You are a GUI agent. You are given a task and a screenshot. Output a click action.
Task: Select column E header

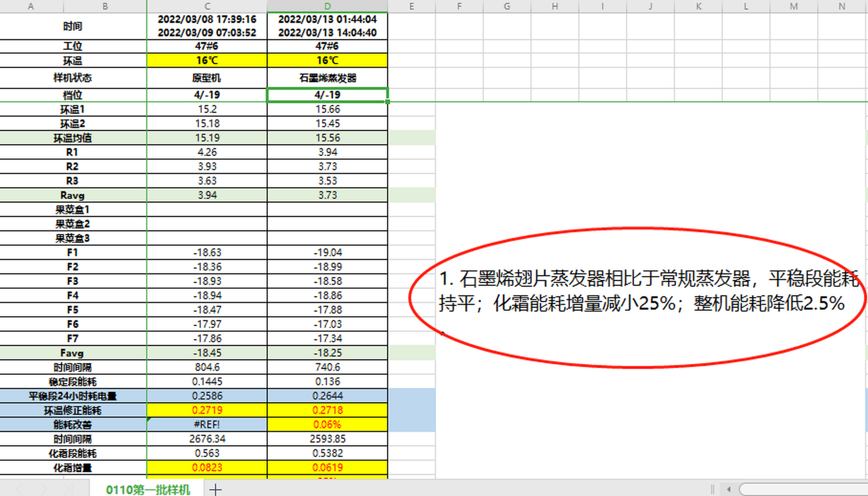point(412,6)
